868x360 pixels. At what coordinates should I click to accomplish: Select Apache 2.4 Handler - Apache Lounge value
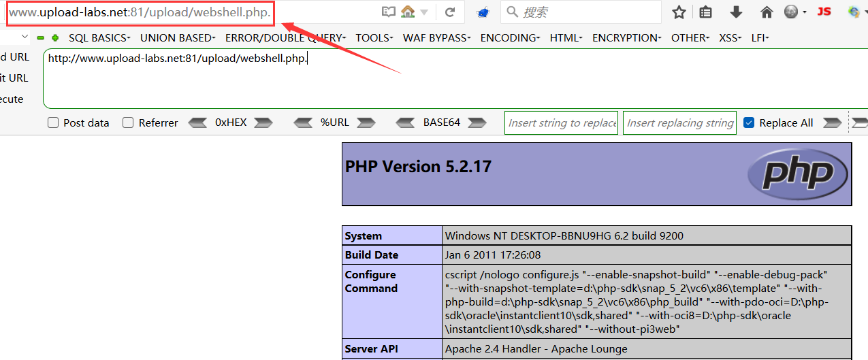(536, 349)
